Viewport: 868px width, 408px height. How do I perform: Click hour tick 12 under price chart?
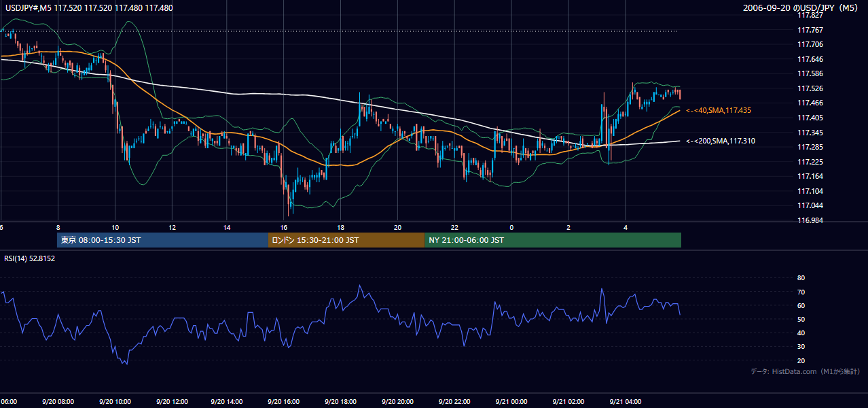click(x=172, y=227)
